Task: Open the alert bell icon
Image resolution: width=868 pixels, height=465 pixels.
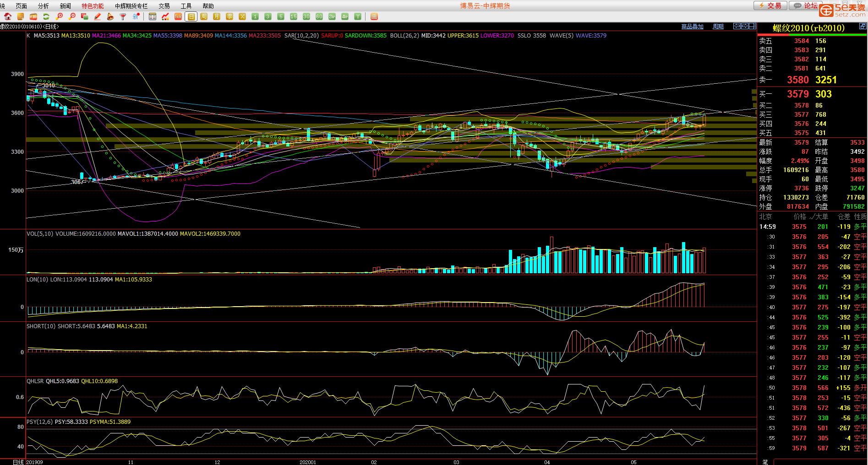Action: [110, 16]
